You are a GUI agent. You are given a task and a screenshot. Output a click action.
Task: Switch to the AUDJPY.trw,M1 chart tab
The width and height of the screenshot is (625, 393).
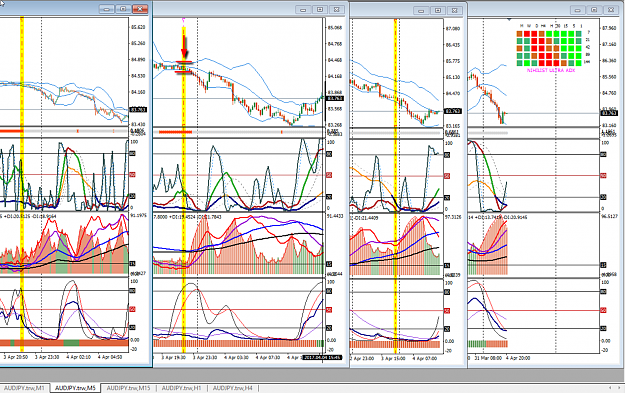tap(24, 388)
